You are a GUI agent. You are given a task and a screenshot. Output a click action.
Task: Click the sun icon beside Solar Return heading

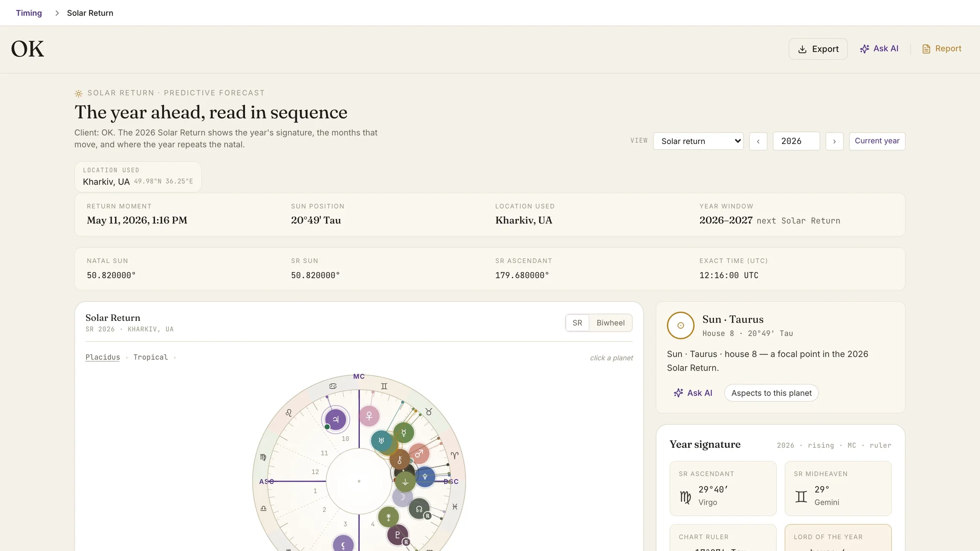click(x=78, y=93)
